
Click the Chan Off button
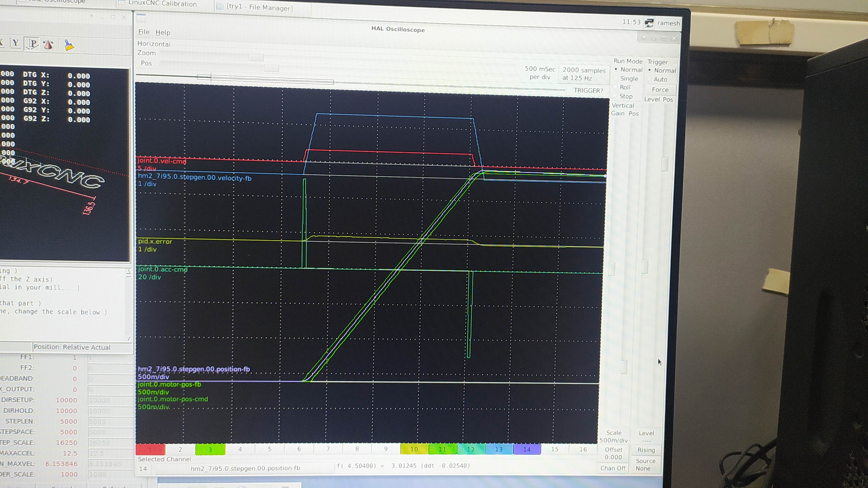tap(612, 468)
